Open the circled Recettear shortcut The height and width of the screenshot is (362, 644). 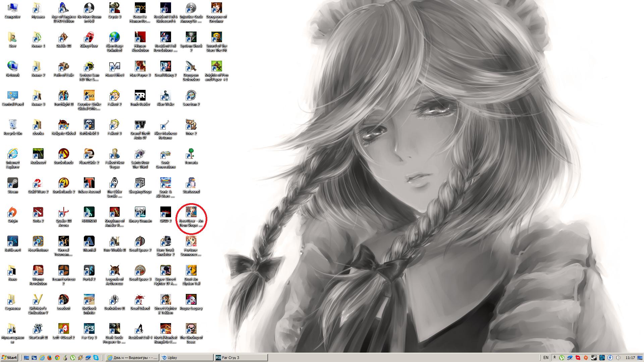[191, 213]
